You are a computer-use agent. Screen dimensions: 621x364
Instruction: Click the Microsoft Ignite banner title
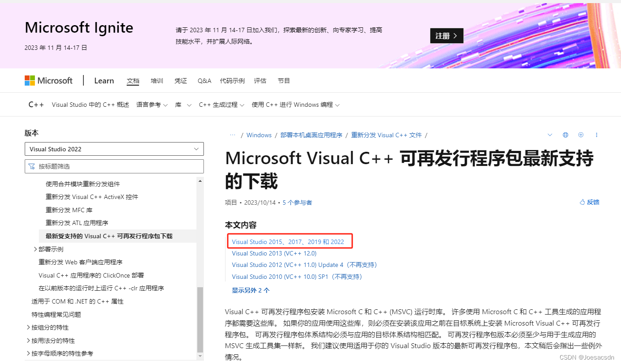point(79,27)
